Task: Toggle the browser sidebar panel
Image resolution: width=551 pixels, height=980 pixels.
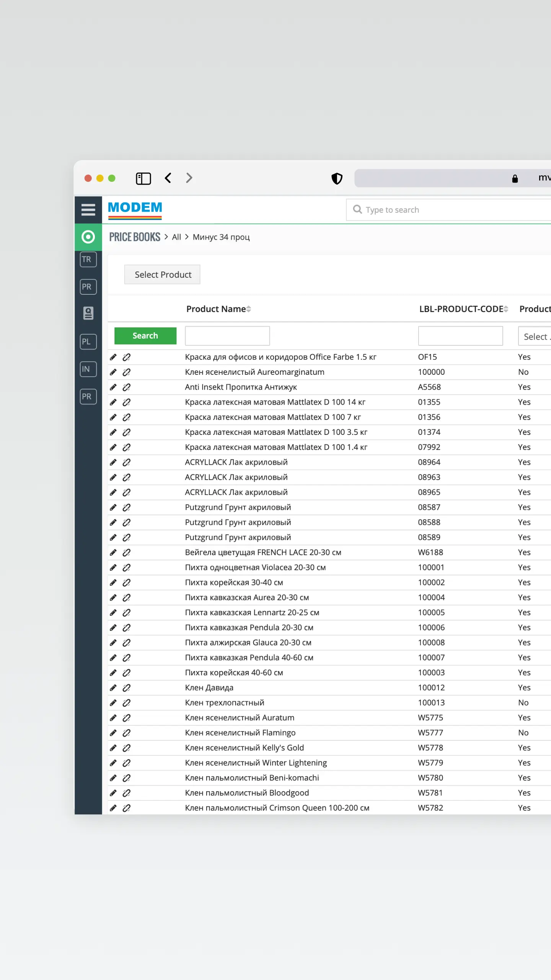Action: [x=143, y=178]
